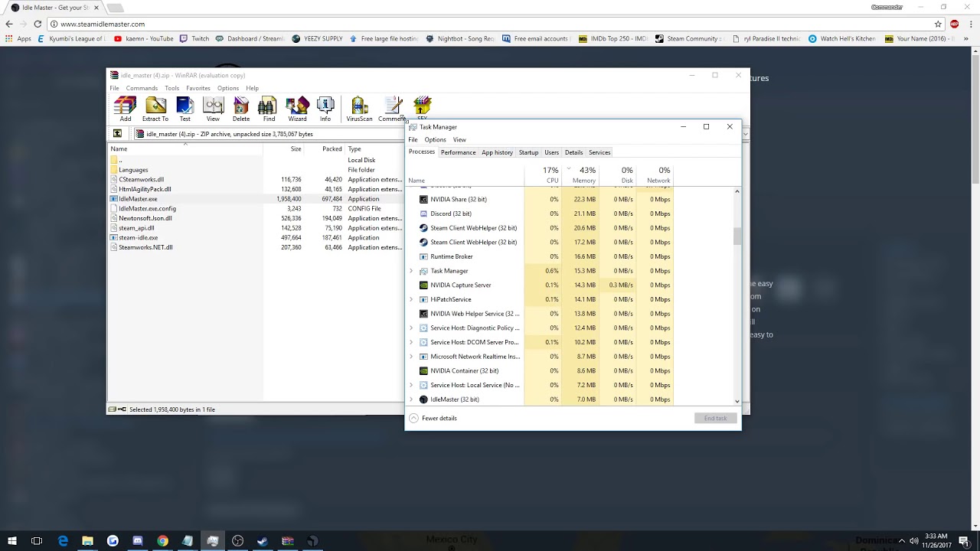Click Chrome's reload page icon

tap(38, 24)
